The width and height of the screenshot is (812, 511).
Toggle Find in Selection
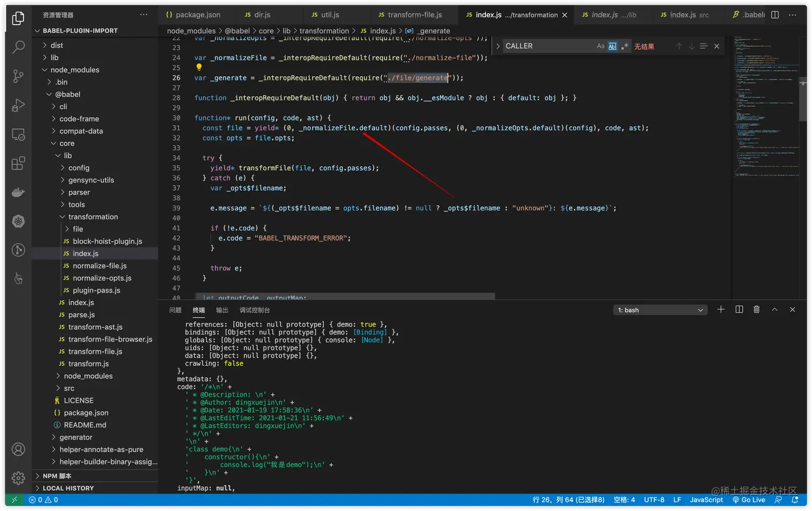point(704,46)
